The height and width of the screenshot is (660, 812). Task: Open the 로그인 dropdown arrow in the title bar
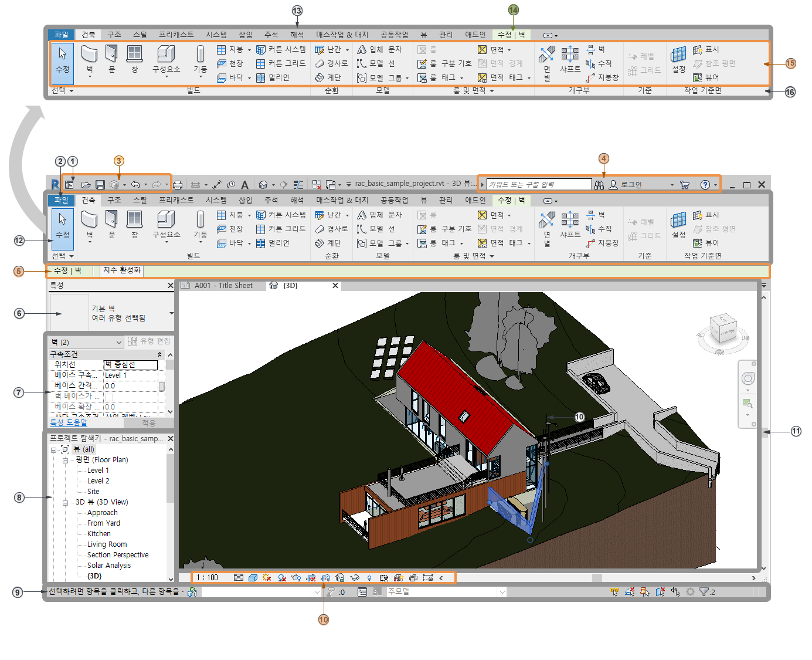672,185
